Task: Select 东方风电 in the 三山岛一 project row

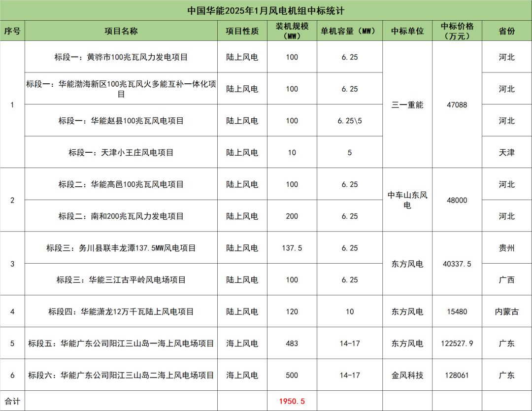Action: (x=407, y=343)
